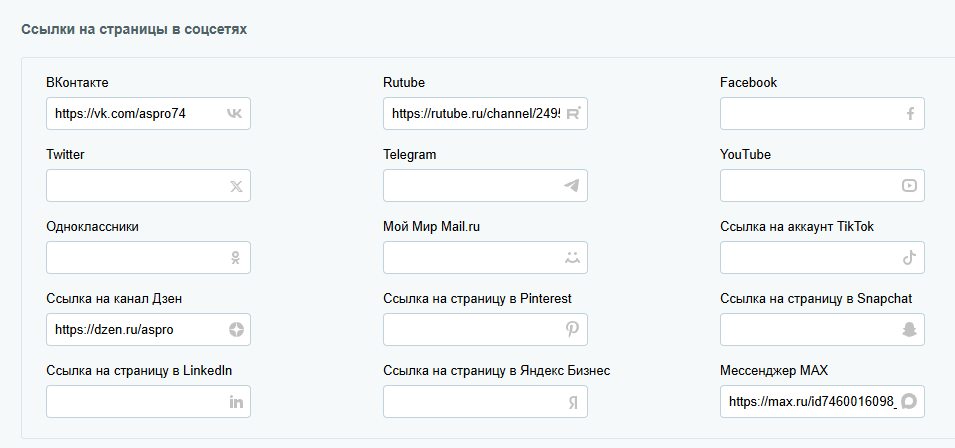Click the YouTube play icon
This screenshot has width=955, height=448.
coord(909,186)
